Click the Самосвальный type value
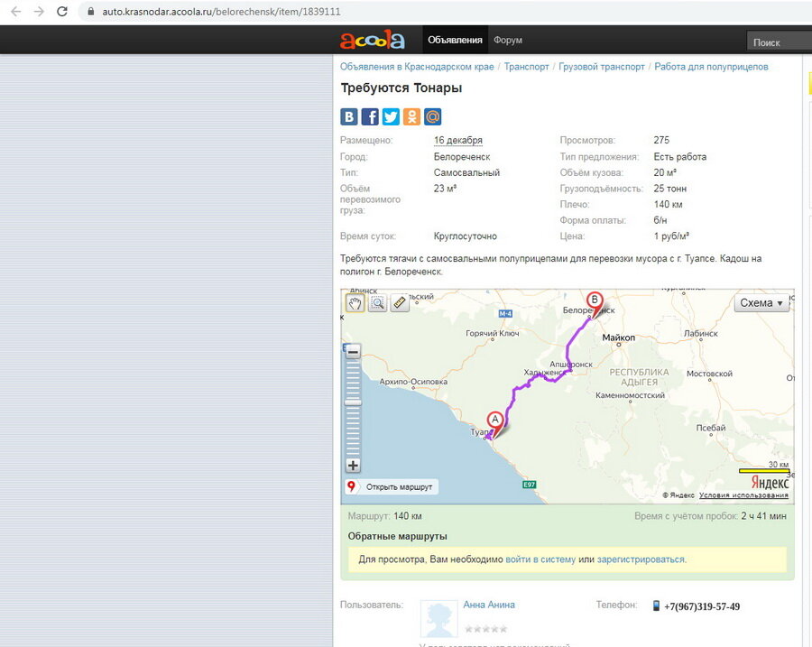 466,172
